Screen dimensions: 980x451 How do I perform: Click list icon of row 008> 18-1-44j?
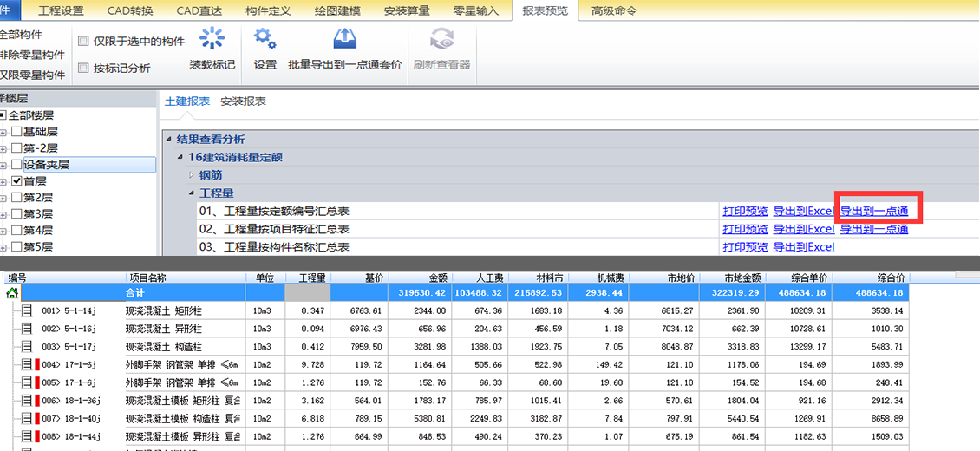tap(27, 435)
